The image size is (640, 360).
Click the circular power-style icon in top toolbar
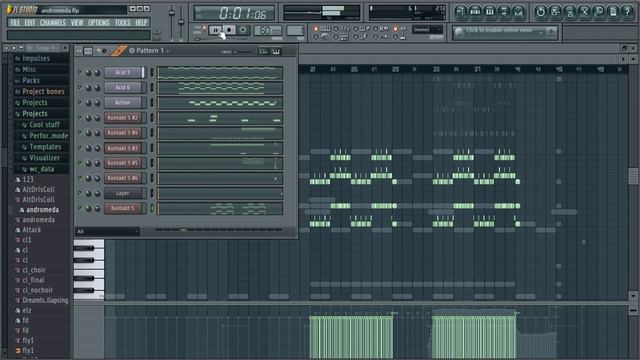[540, 12]
